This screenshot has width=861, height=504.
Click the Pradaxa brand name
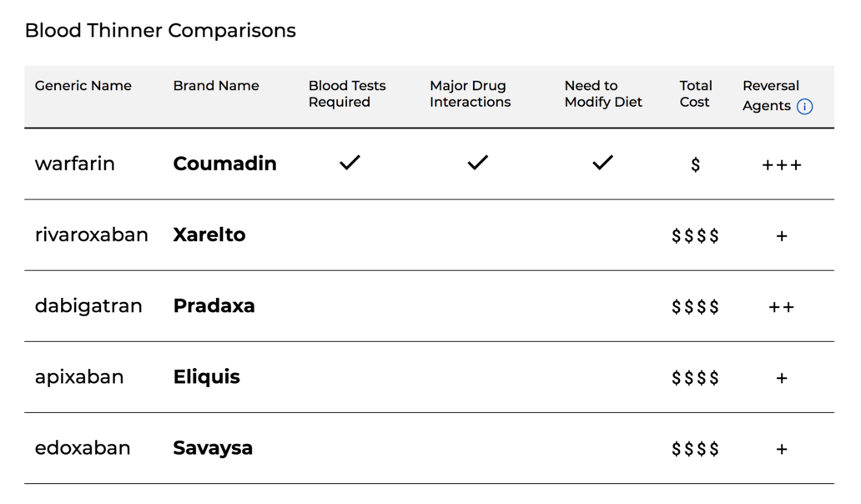(x=214, y=305)
